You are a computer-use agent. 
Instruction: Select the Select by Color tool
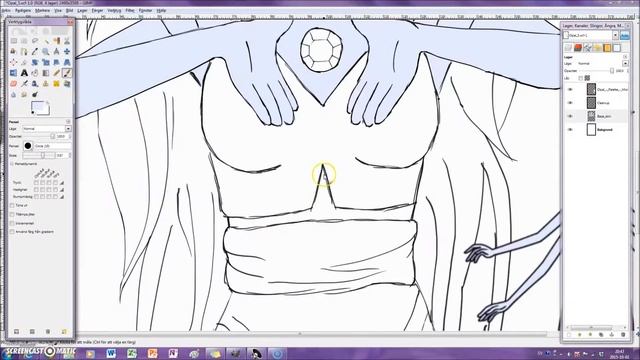click(56, 41)
